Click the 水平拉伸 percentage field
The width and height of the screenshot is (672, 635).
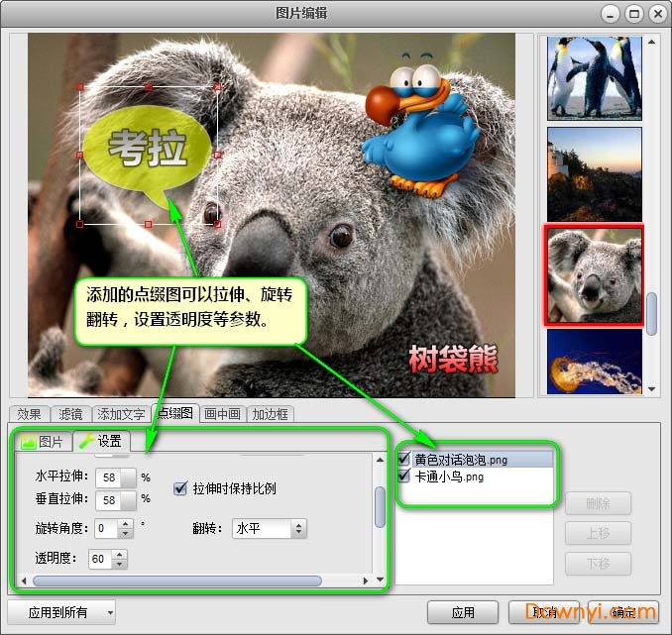click(110, 477)
